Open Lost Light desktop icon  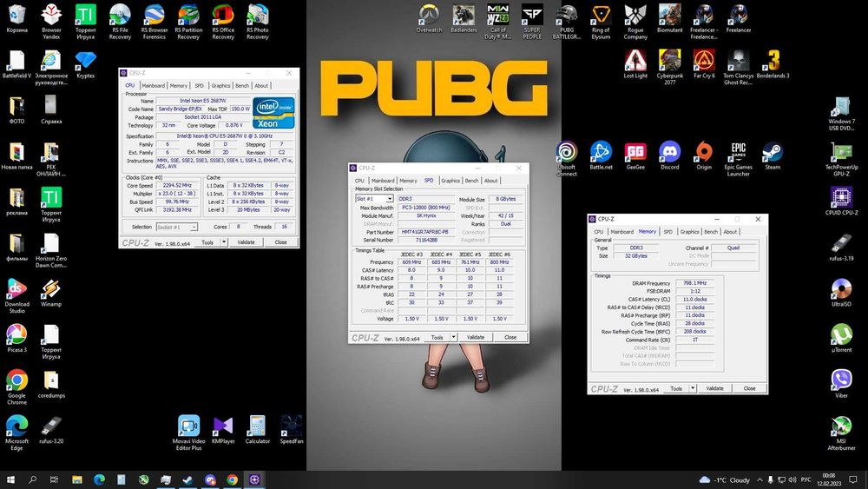tap(635, 64)
